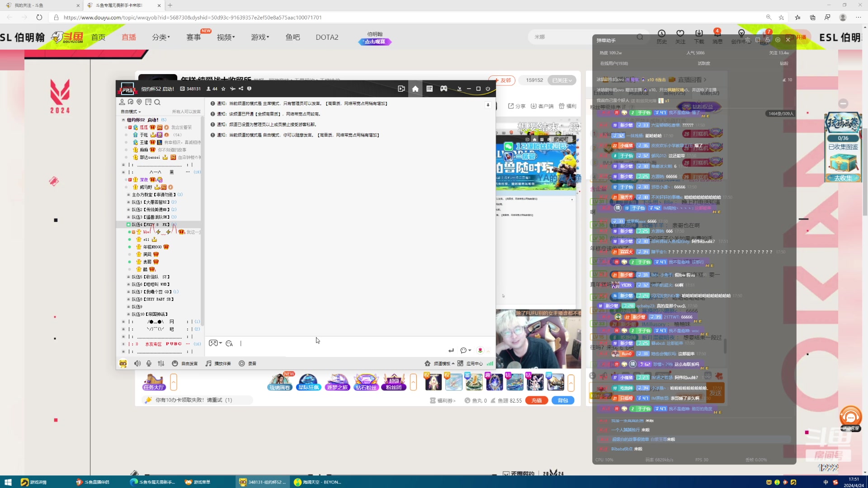868x488 pixels.
Task: Open 鱼吧 in Douyu navigation
Action: coord(292,37)
